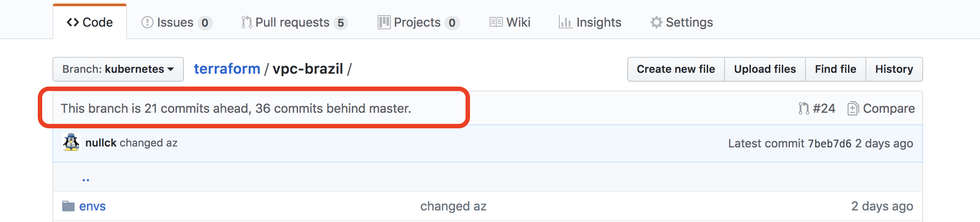The image size is (980, 222).
Task: Open the Wiki tab
Action: 510,22
